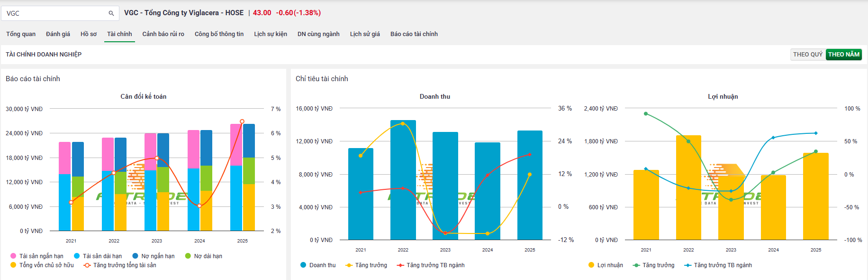
Task: Click the 2025 Doanh thu bar
Action: click(x=530, y=185)
